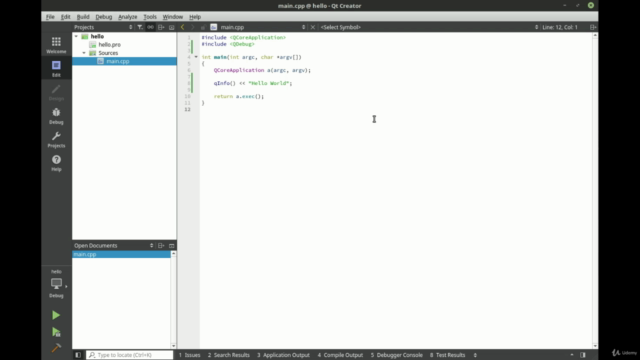The width and height of the screenshot is (640, 360).
Task: Open Help mode in the sidebar
Action: (x=56, y=163)
